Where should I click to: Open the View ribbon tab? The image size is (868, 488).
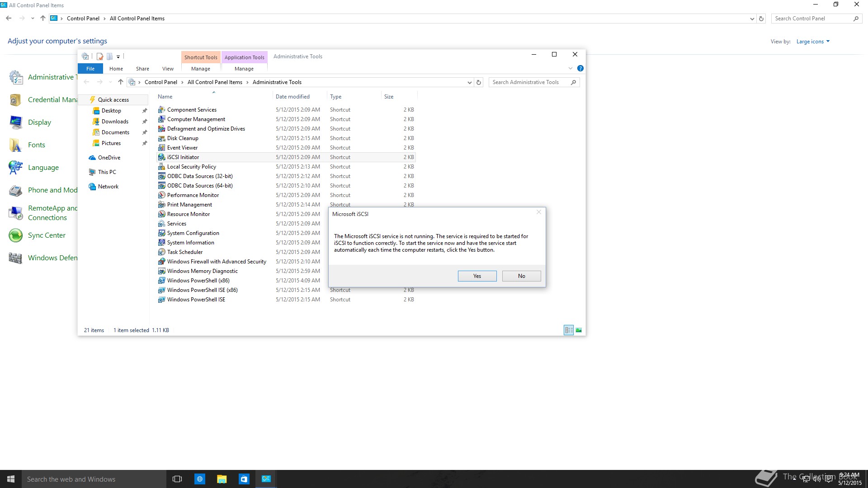pyautogui.click(x=168, y=69)
